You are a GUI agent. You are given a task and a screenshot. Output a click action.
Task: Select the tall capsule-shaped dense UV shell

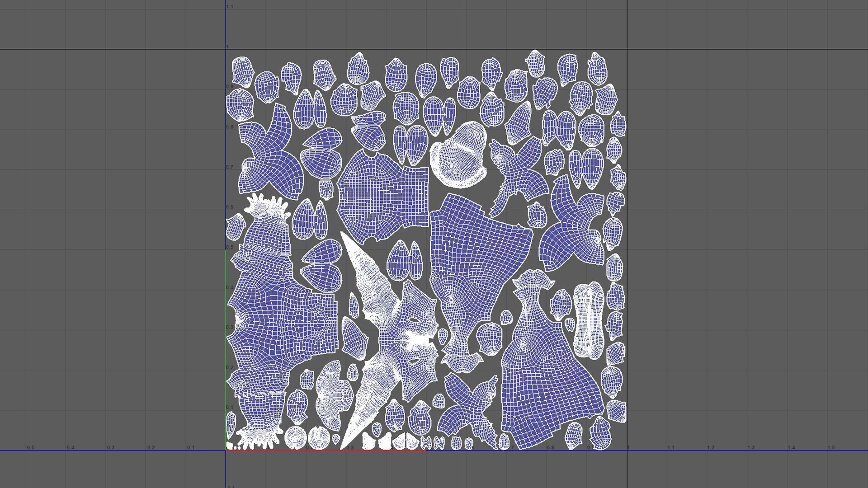pos(589,320)
